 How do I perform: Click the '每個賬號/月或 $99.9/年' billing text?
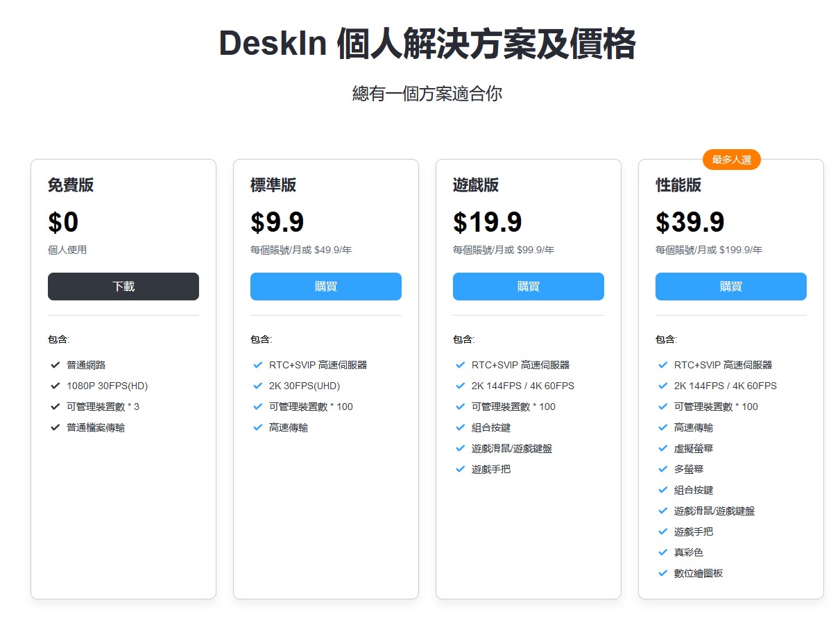[x=504, y=250]
